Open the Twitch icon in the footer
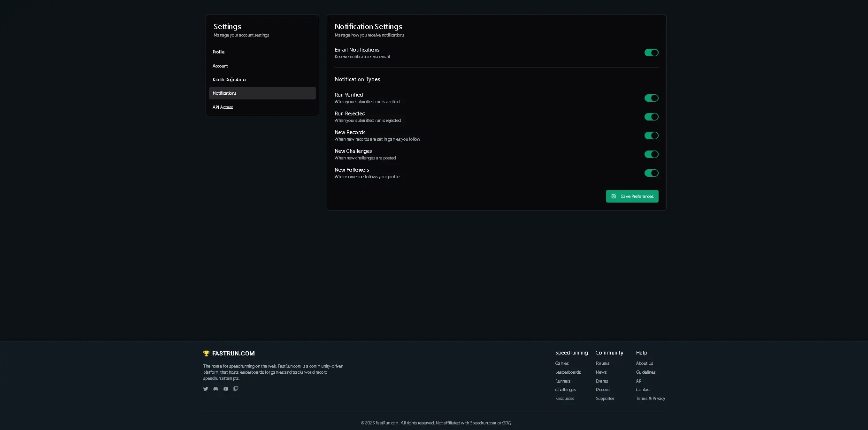 coord(236,389)
